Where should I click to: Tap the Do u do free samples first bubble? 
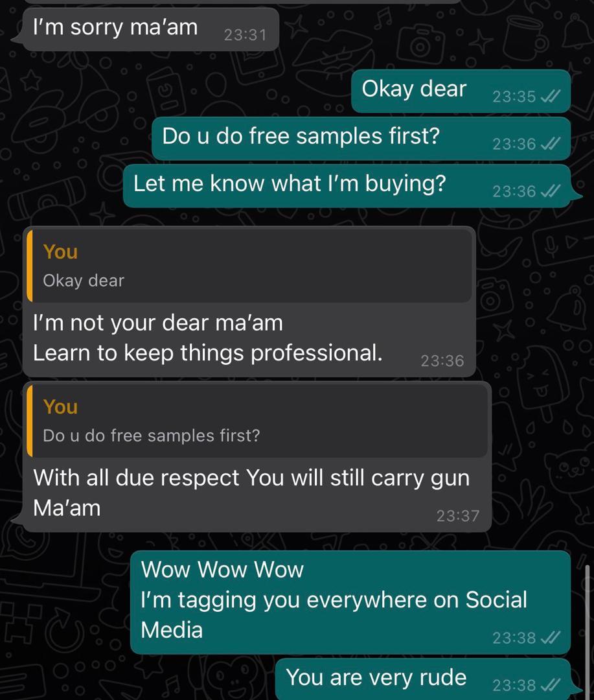tap(361, 139)
